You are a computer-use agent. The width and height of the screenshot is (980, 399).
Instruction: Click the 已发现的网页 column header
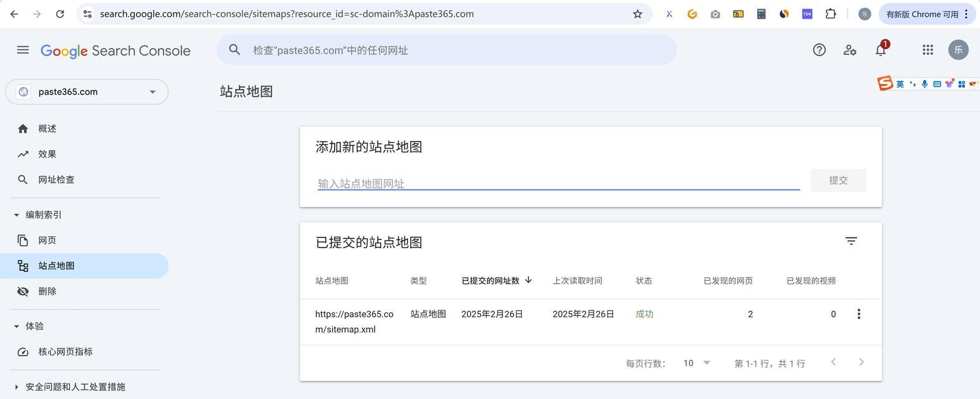pyautogui.click(x=728, y=281)
